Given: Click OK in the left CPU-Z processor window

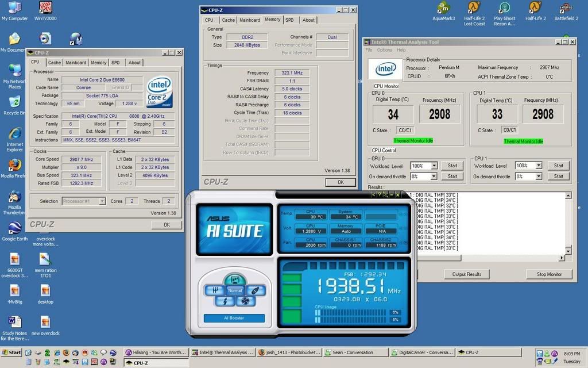Looking at the screenshot, I should click(167, 225).
